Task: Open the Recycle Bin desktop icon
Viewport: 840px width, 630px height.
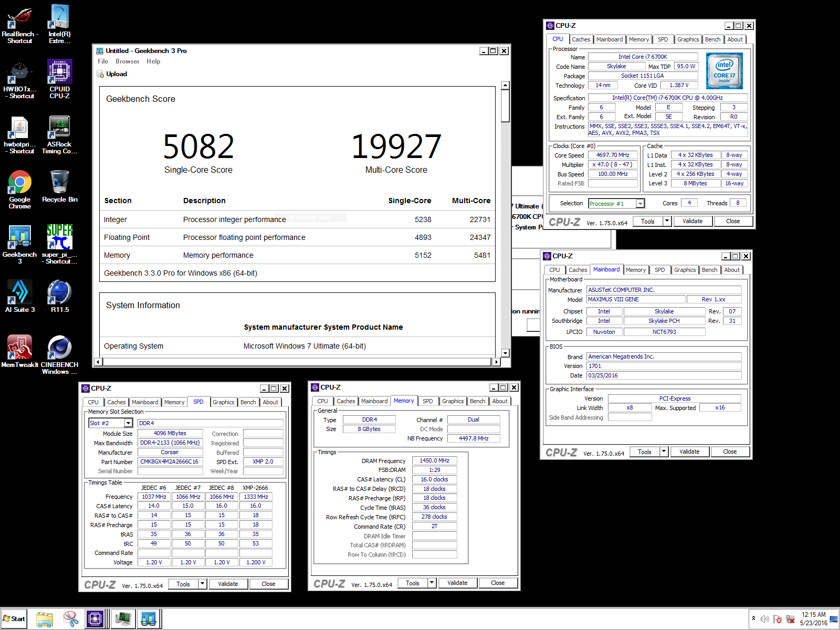Action: [59, 186]
